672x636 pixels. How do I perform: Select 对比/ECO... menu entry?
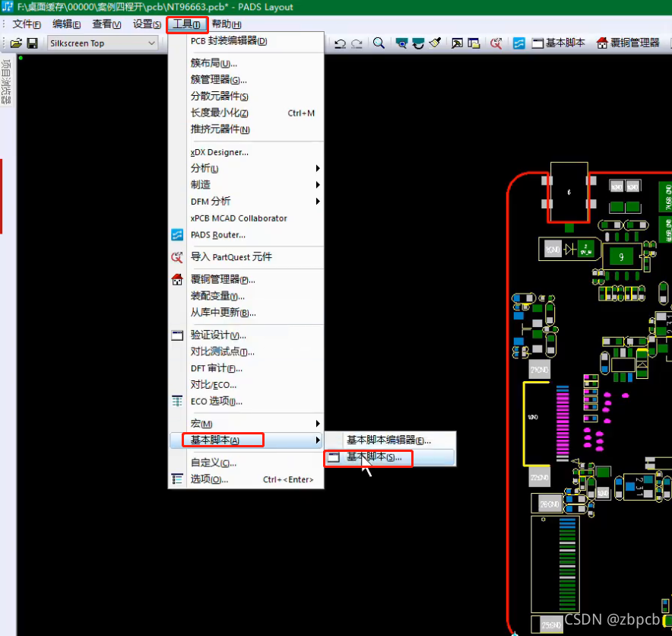coord(246,385)
